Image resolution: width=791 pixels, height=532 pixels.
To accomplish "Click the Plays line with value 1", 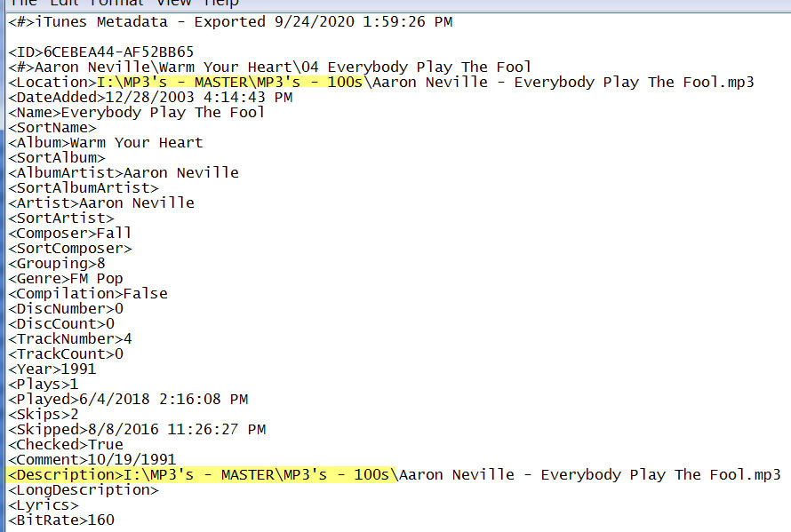I will pyautogui.click(x=44, y=385).
